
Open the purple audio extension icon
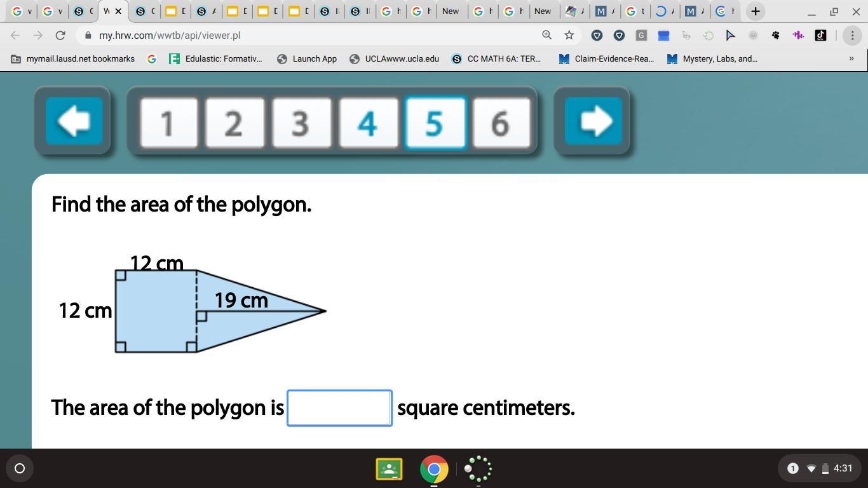[798, 35]
